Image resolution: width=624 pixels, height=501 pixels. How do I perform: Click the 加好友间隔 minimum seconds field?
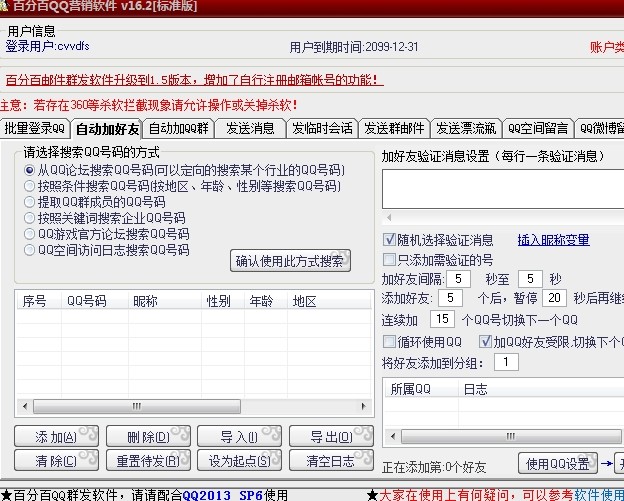click(x=458, y=279)
